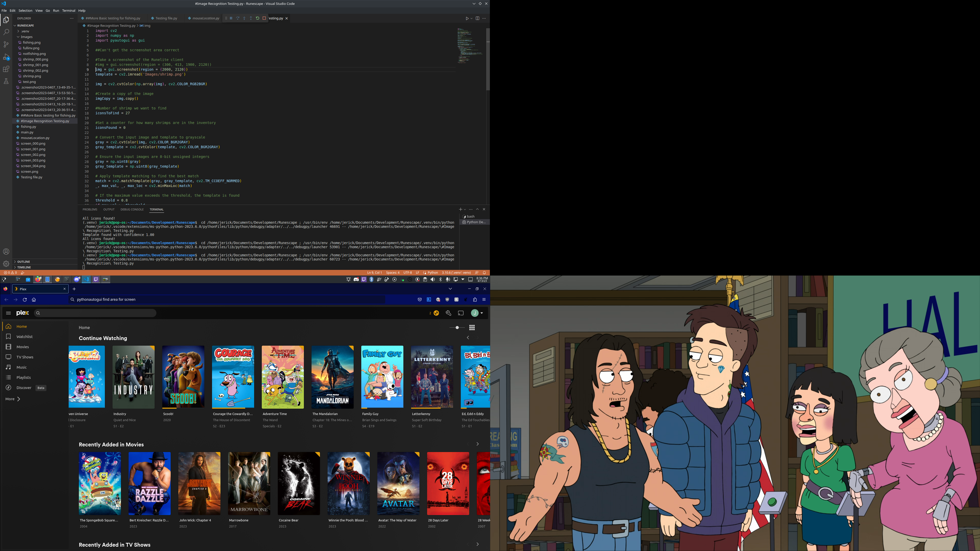This screenshot has width=980, height=551.
Task: Maximize terminal panel with up chevron
Action: click(x=477, y=209)
